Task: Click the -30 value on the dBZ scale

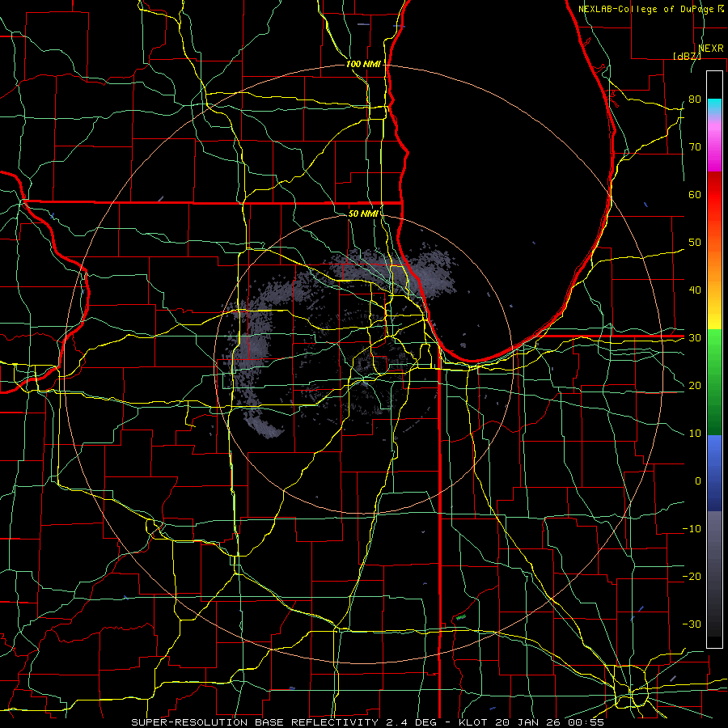Action: 692,624
